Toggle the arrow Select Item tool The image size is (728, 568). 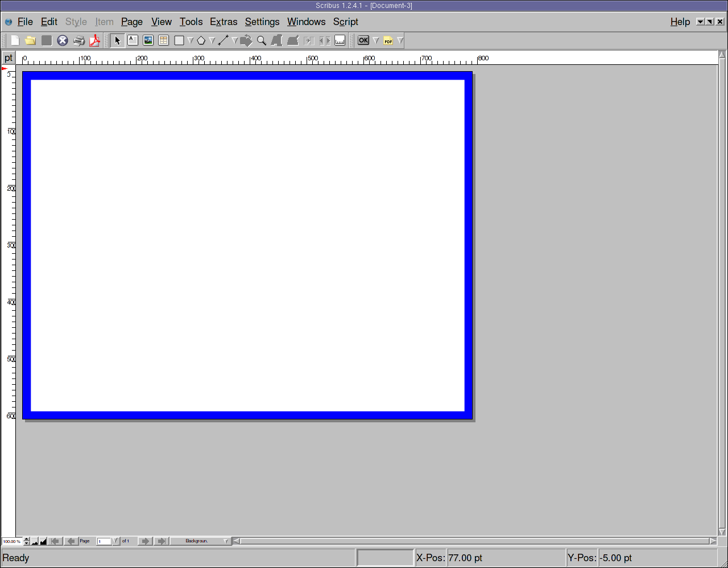(117, 40)
